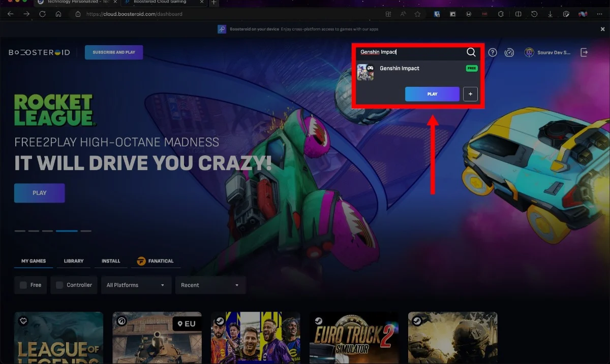Add Genshin Impact with the plus button
This screenshot has height=364, width=610.
point(470,94)
